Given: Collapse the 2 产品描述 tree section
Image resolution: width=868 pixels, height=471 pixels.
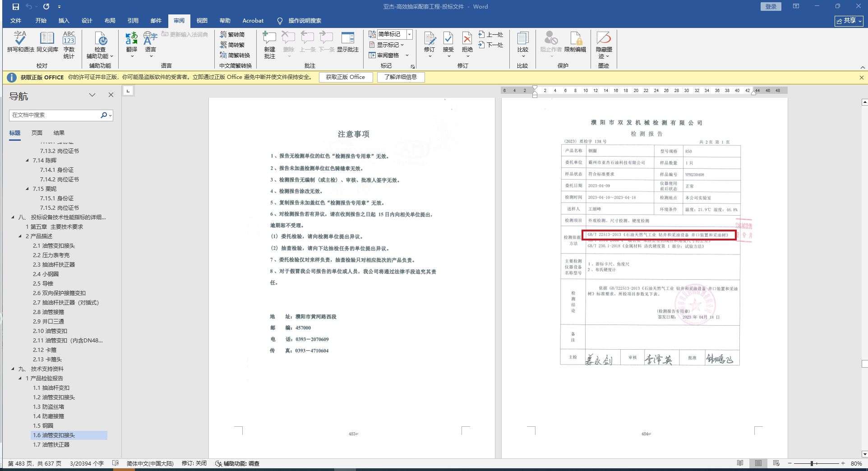Looking at the screenshot, I should point(20,236).
